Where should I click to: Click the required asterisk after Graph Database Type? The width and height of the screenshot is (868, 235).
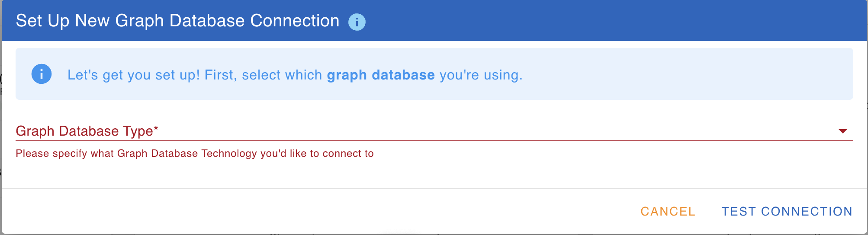(x=156, y=129)
